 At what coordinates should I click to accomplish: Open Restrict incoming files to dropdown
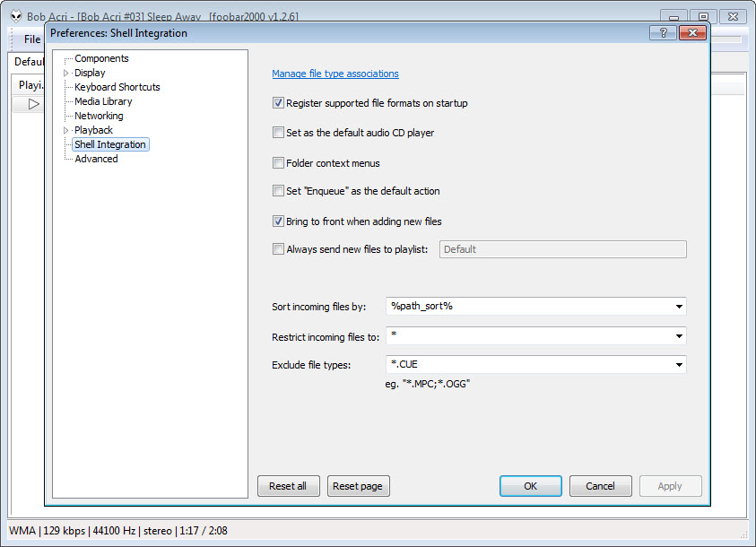click(x=679, y=336)
